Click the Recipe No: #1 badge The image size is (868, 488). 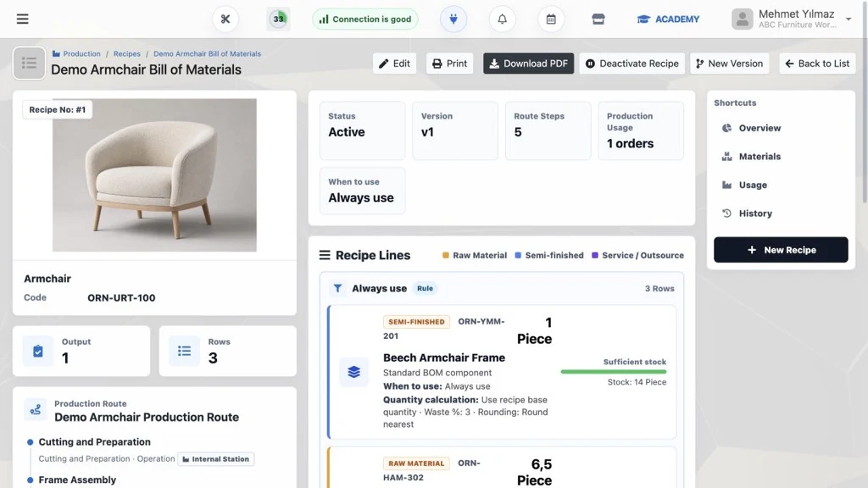[x=58, y=109]
